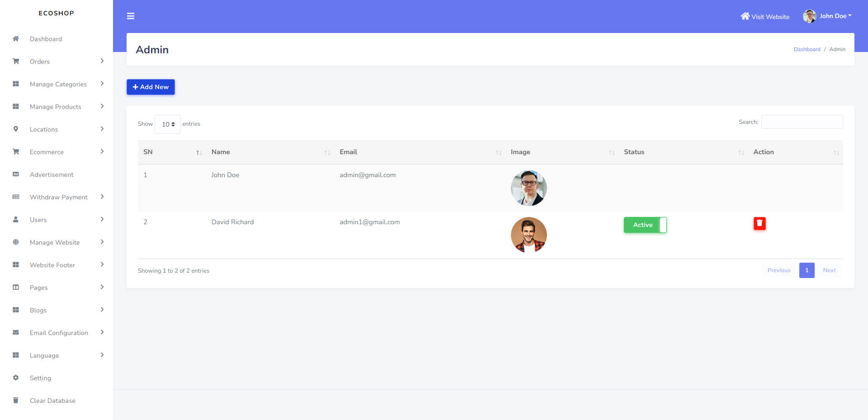Expand the Manage Products submenu chevron
Viewport: 868px width, 420px height.
tap(102, 106)
